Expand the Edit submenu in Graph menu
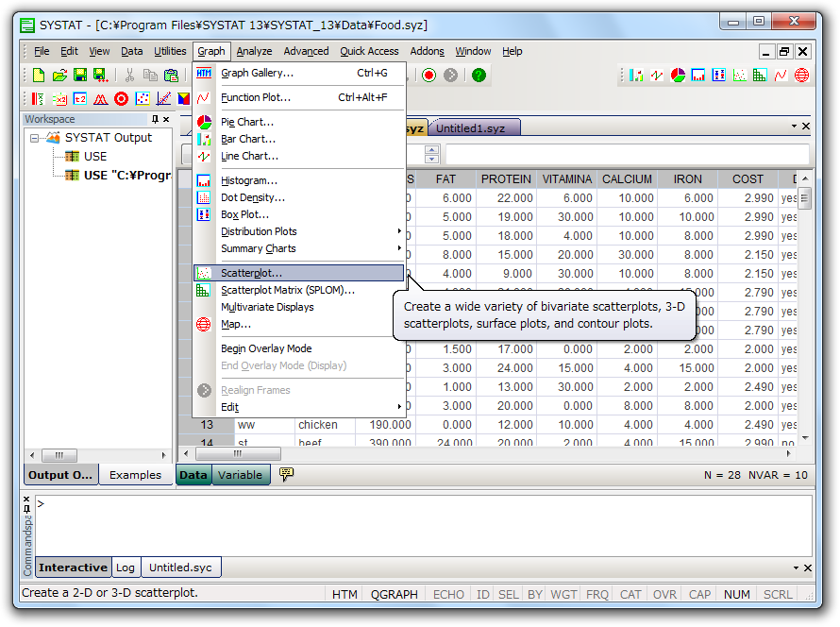Image resolution: width=840 pixels, height=627 pixels. (x=399, y=407)
